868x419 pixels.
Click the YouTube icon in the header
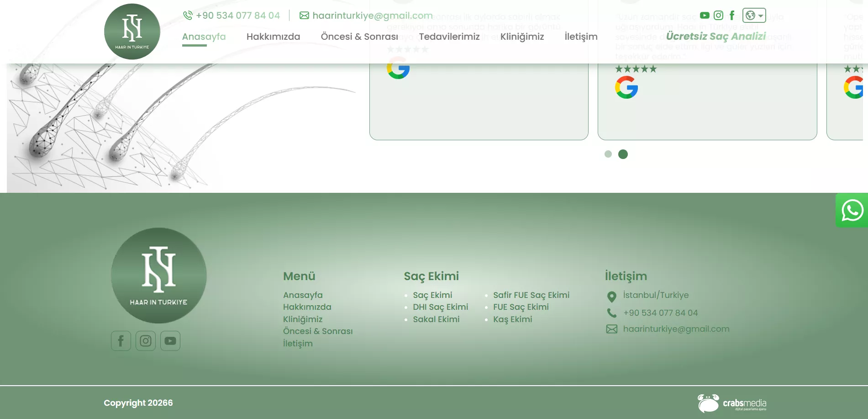click(705, 16)
